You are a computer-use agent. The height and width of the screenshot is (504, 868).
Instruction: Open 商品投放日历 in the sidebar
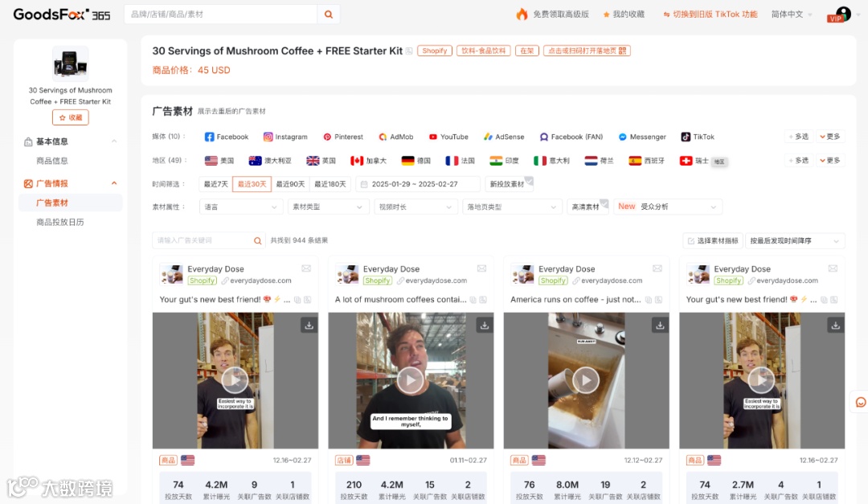(x=59, y=222)
